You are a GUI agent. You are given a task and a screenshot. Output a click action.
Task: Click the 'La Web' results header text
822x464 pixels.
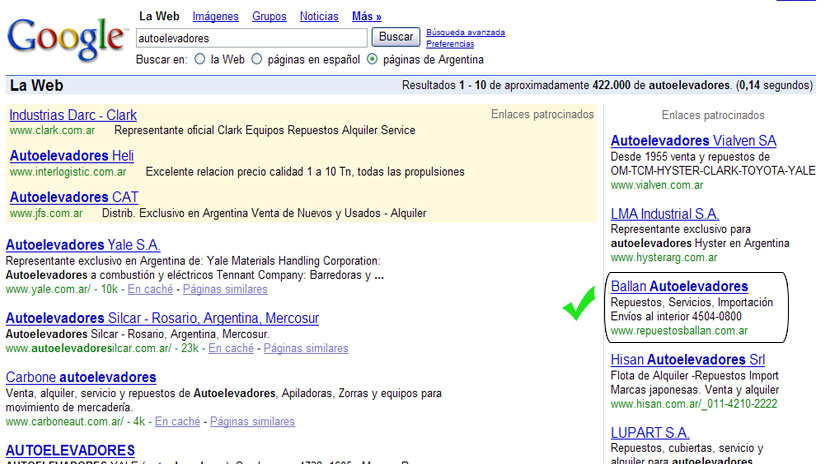tap(37, 85)
